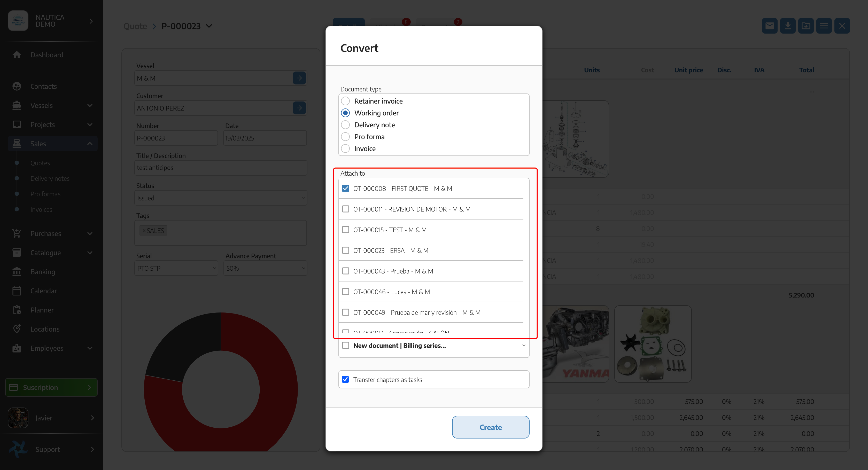Click the hamburger menu icon button

[x=824, y=26]
